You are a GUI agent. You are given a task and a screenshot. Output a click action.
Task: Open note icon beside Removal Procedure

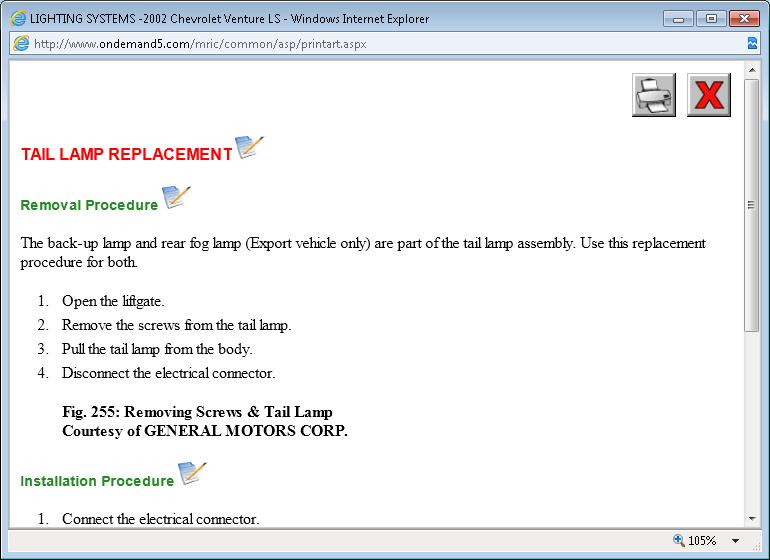176,197
